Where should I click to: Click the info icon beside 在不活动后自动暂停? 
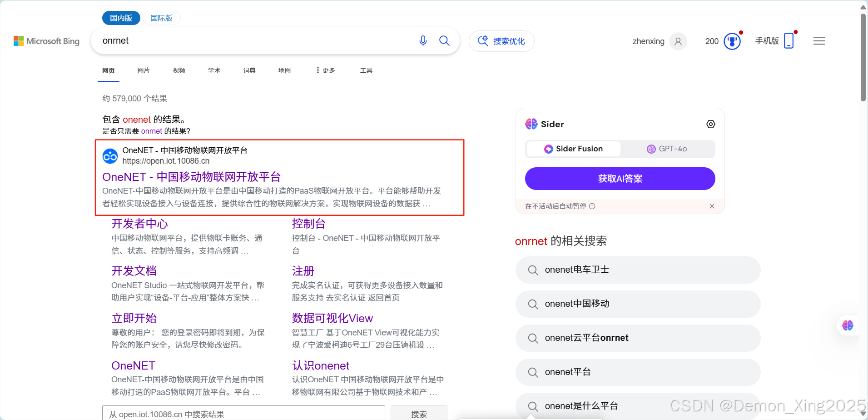592,206
